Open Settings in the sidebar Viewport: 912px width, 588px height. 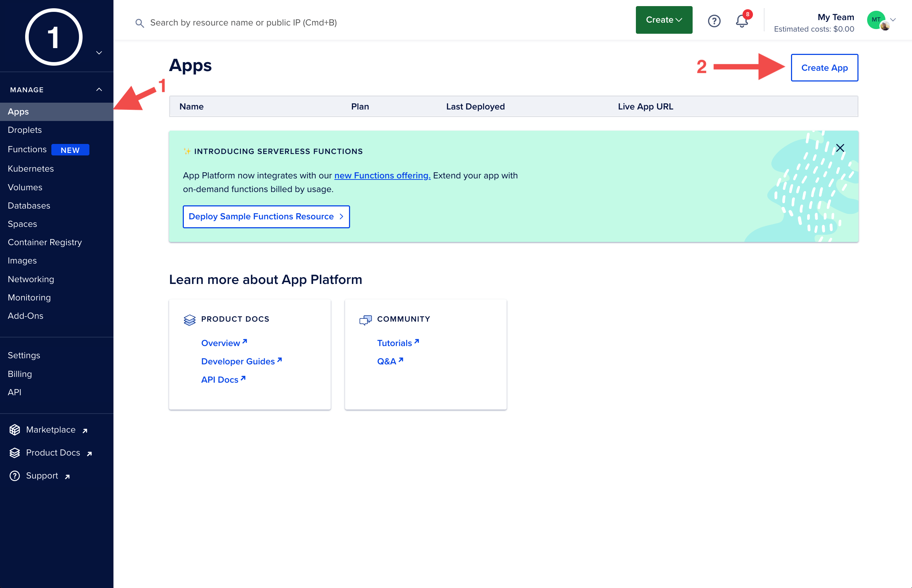click(x=24, y=355)
